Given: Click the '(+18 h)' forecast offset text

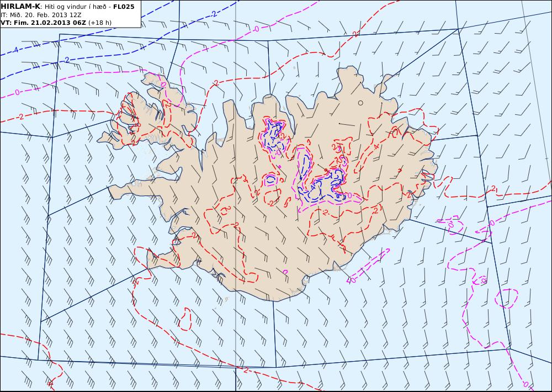Looking at the screenshot, I should [99, 23].
